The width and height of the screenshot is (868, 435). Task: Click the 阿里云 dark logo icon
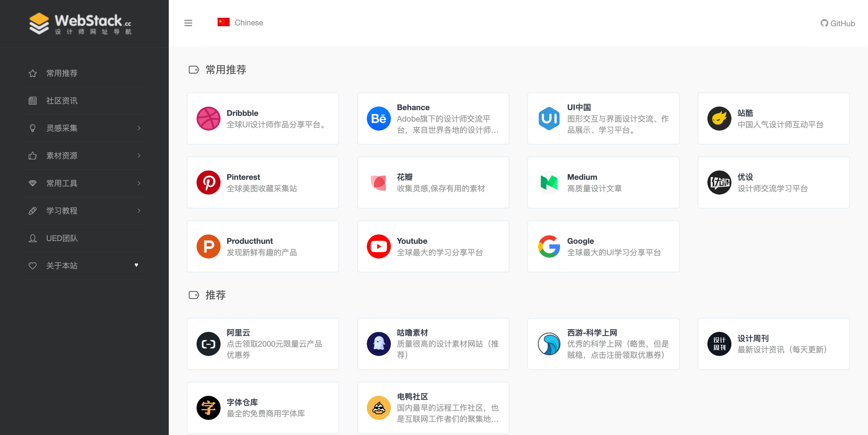pos(208,344)
